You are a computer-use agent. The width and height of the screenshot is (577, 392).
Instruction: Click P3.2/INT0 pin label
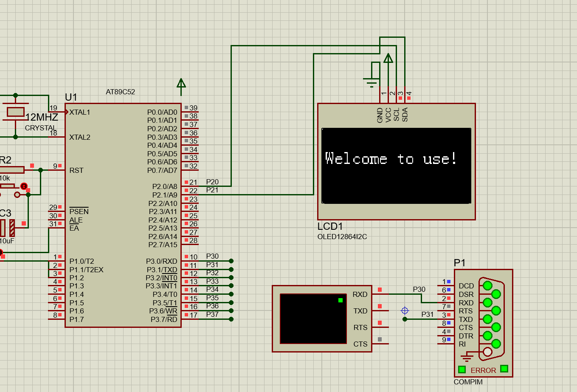(x=161, y=278)
